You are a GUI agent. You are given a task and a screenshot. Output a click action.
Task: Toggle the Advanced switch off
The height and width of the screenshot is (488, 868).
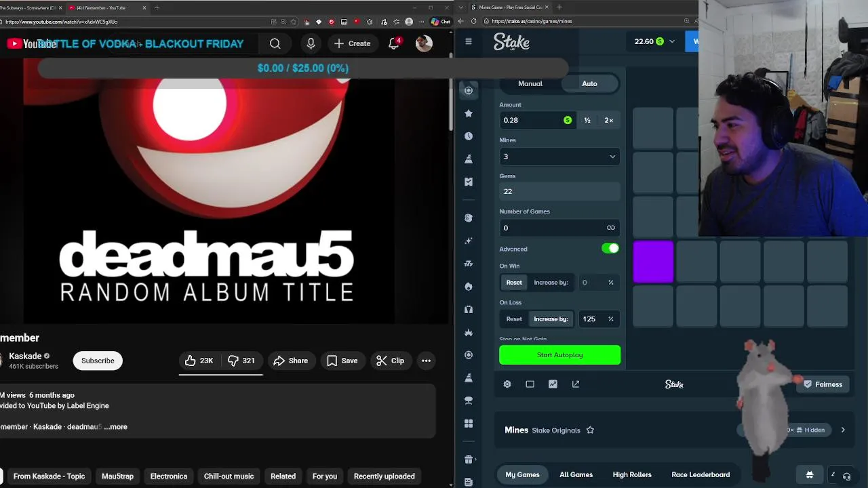point(610,249)
